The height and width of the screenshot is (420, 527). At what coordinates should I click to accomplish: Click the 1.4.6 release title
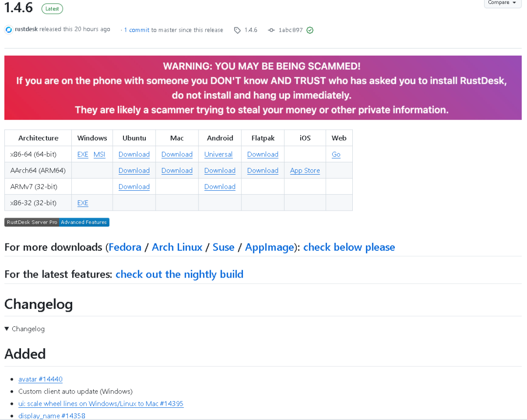(x=19, y=7)
